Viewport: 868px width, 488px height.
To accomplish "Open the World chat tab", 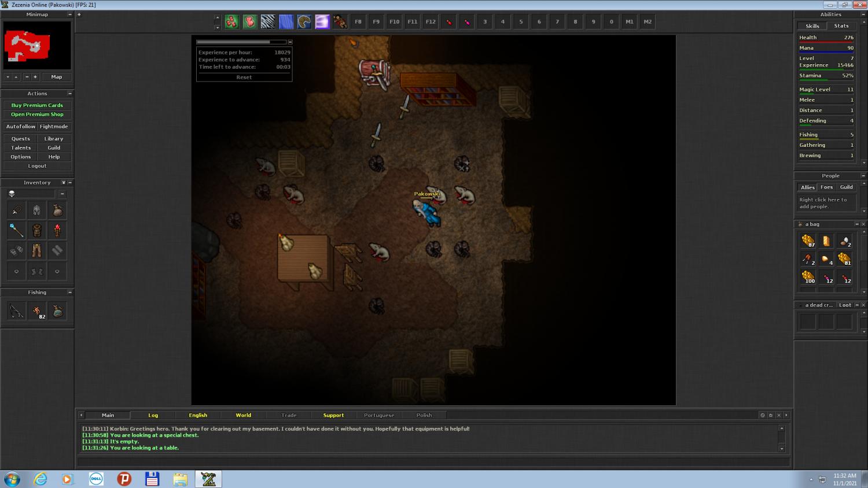I will [243, 415].
